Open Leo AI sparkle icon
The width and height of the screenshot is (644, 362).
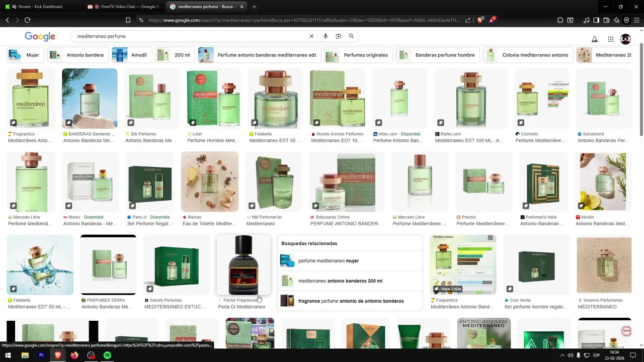coord(616,20)
